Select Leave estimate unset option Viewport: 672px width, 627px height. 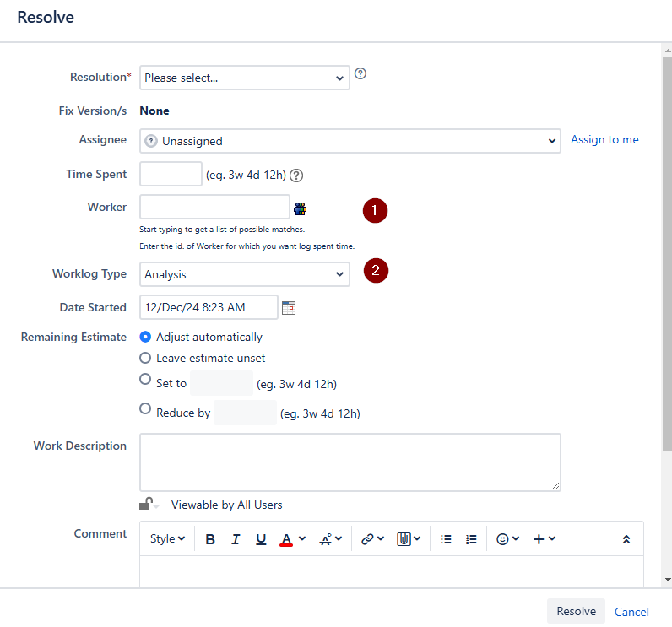145,358
